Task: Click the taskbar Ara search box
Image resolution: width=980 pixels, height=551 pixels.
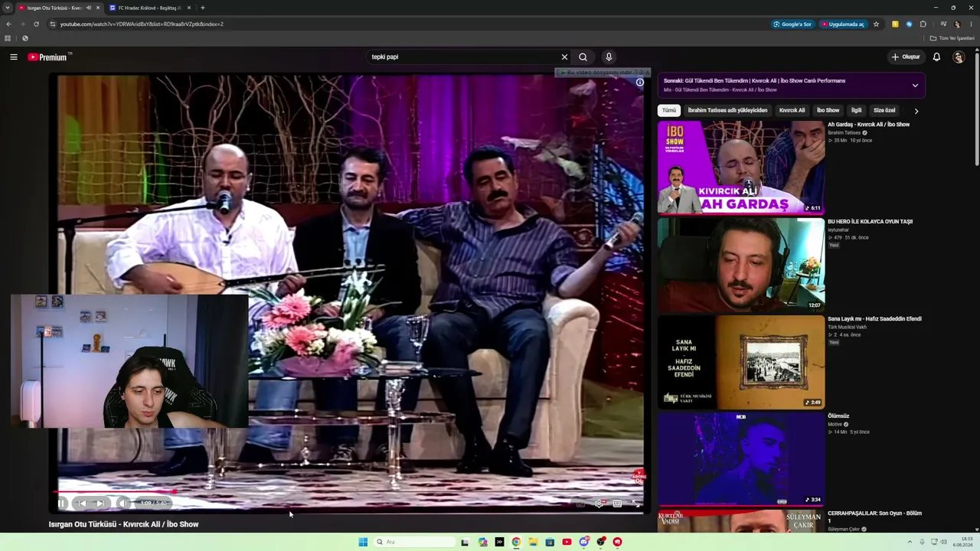Action: click(413, 542)
